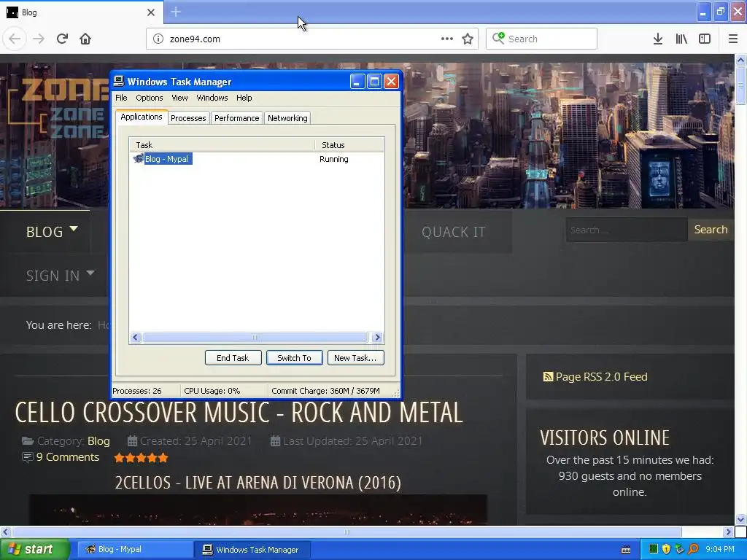Switch to the Performance tab
This screenshot has height=560, width=747.
pos(237,118)
